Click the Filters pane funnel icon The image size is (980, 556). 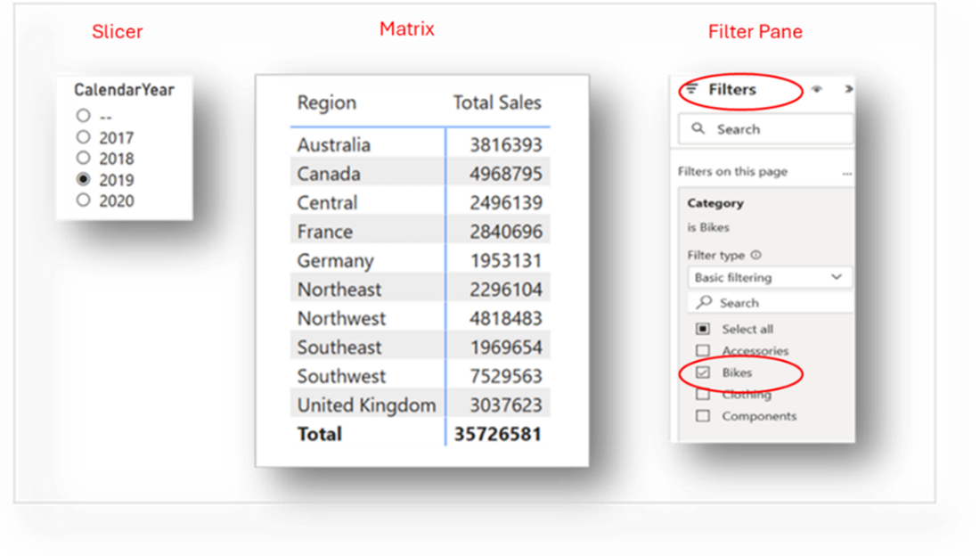pyautogui.click(x=692, y=90)
